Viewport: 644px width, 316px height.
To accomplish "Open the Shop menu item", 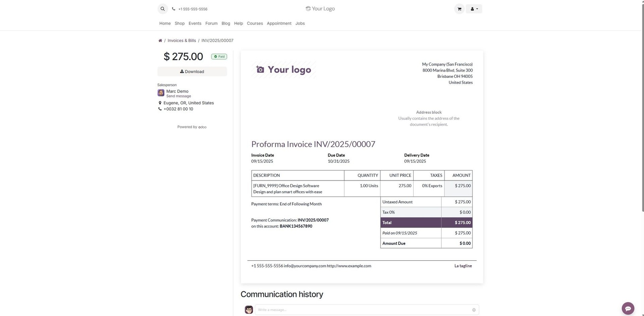I will (179, 23).
